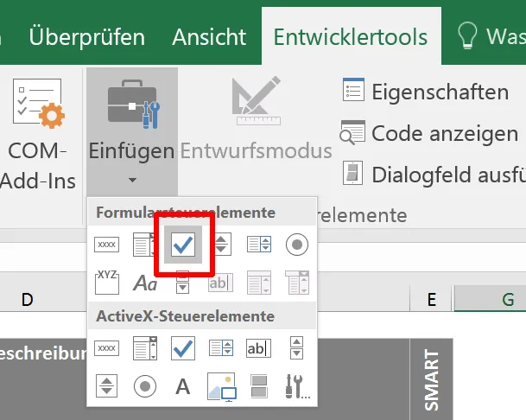This screenshot has width=526, height=420.
Task: Insert ActiveX toggle button
Action: [x=259, y=386]
